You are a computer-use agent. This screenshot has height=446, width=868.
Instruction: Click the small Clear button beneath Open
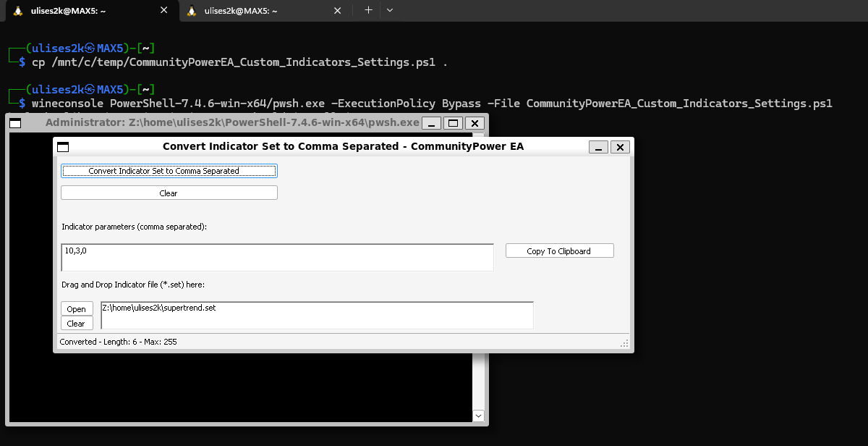coord(77,324)
